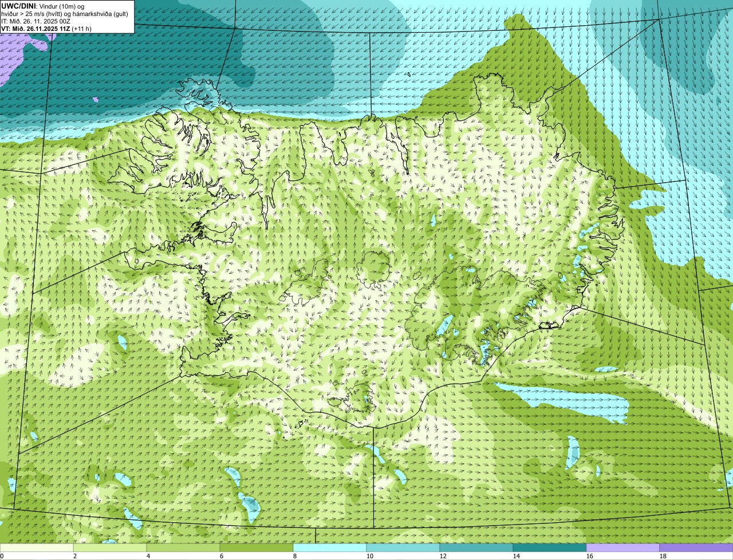
Task: Click the 'IT: Mið. 26. 11. 2025 00Z' line
Action: [x=36, y=21]
